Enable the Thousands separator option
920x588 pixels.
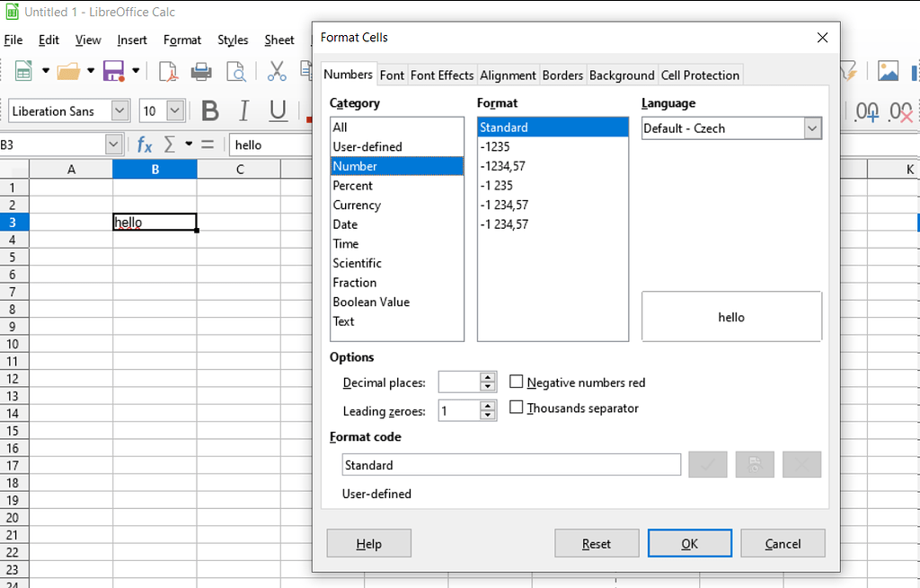[x=517, y=407]
